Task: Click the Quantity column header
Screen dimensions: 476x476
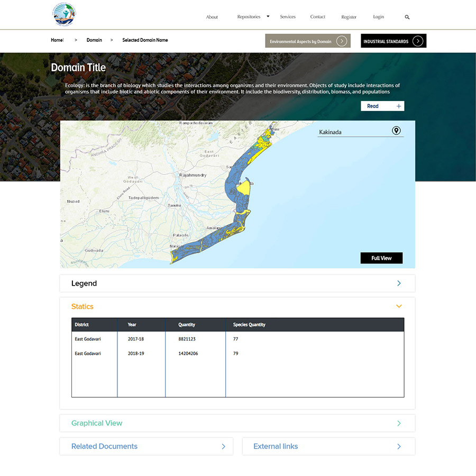Action: click(187, 325)
